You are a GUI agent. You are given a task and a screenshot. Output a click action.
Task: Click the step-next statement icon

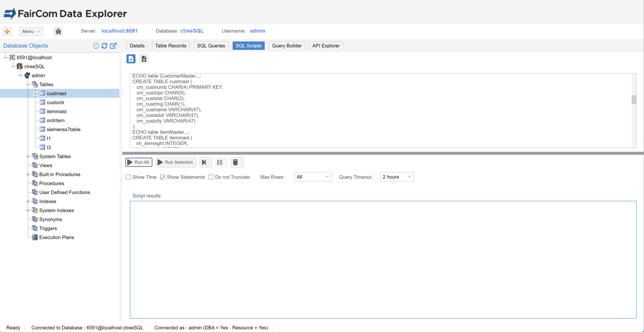click(205, 162)
